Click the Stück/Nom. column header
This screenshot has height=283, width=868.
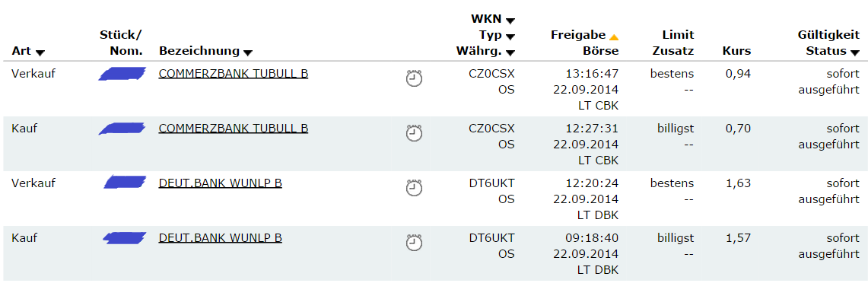coord(120,43)
